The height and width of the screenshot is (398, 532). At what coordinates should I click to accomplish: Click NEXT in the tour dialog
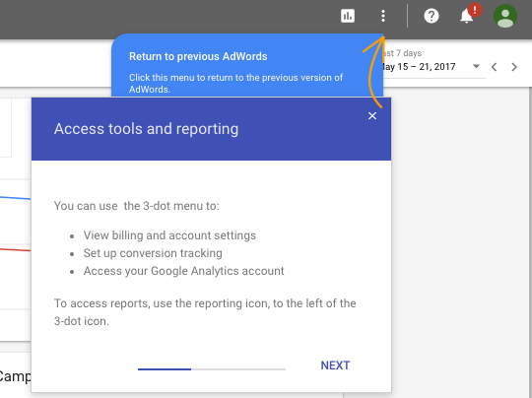point(335,365)
